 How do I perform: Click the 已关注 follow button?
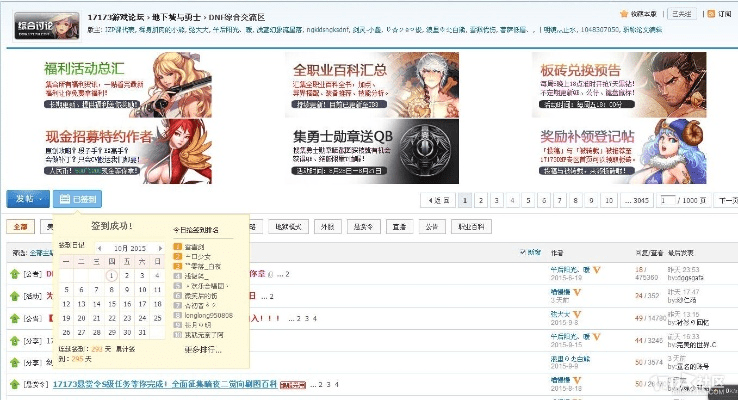[682, 14]
